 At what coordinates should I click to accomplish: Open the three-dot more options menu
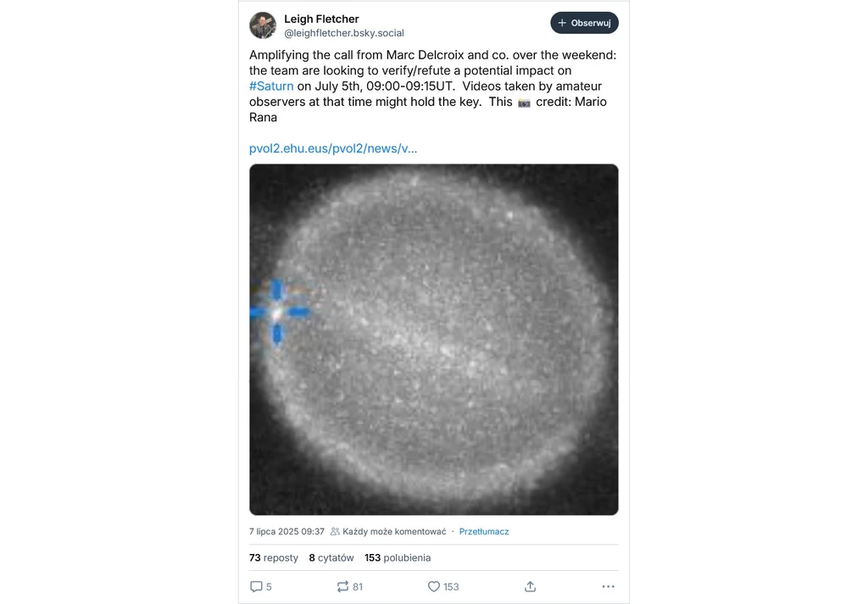608,586
